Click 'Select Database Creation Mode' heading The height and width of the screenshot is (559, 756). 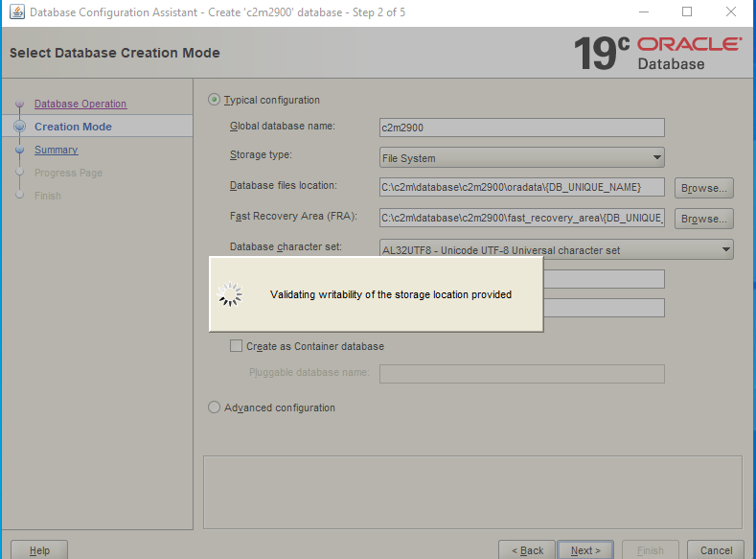115,53
